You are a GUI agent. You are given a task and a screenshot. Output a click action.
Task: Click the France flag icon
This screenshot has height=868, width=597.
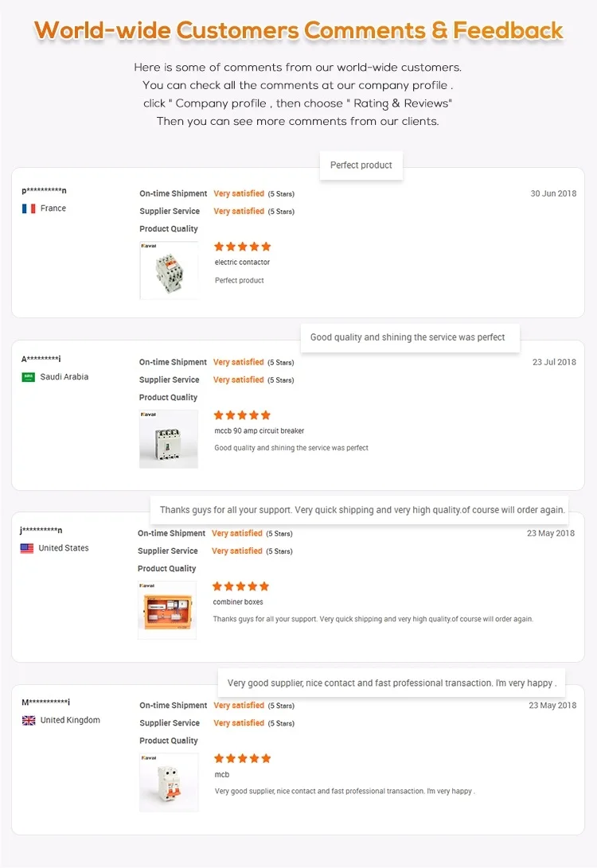[x=29, y=208]
